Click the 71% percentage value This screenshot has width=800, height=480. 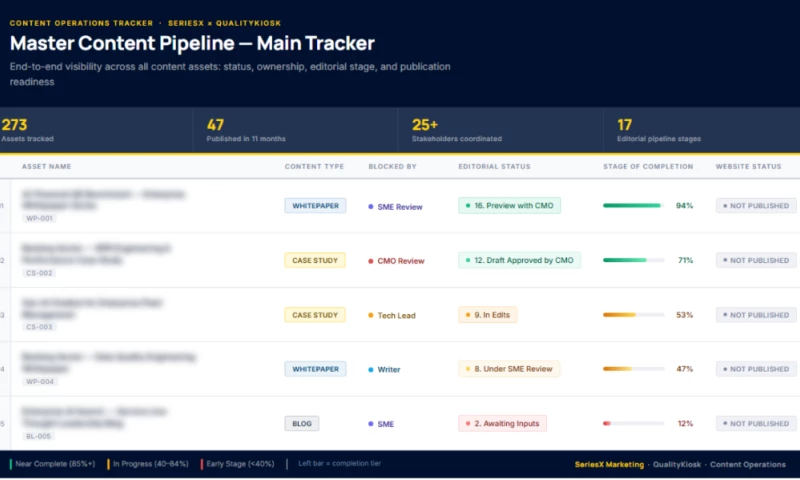coord(685,260)
